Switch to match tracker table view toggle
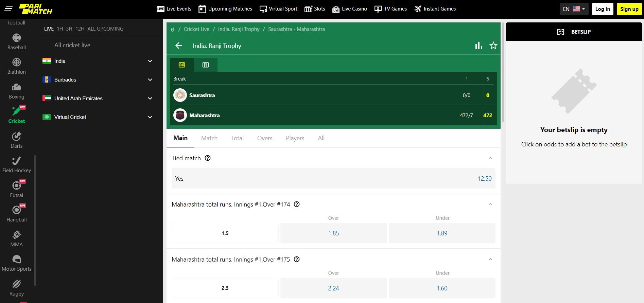Viewport: 644px width, 303px height. click(x=206, y=65)
